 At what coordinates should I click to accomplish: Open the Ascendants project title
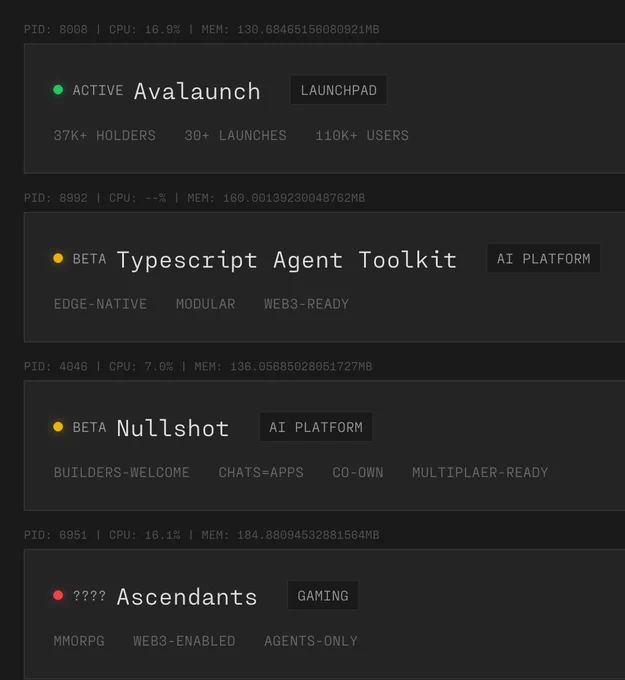point(187,597)
